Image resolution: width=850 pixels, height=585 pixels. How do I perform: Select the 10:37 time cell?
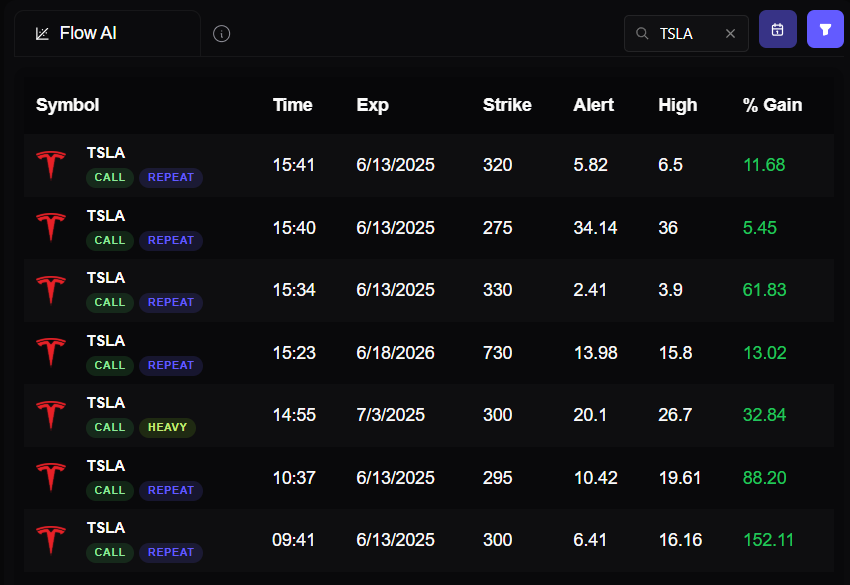[294, 478]
